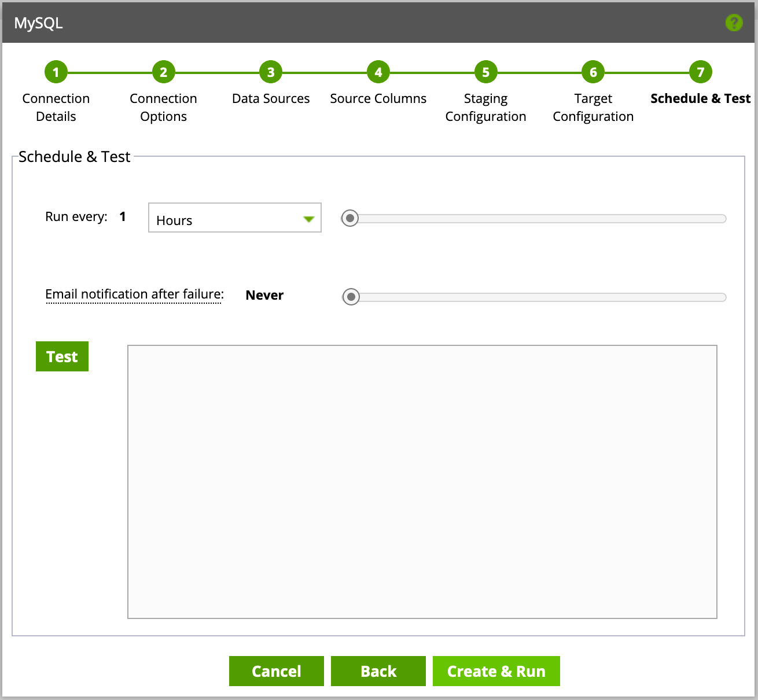Open the Connection Details step label
This screenshot has height=700, width=758.
(x=56, y=108)
